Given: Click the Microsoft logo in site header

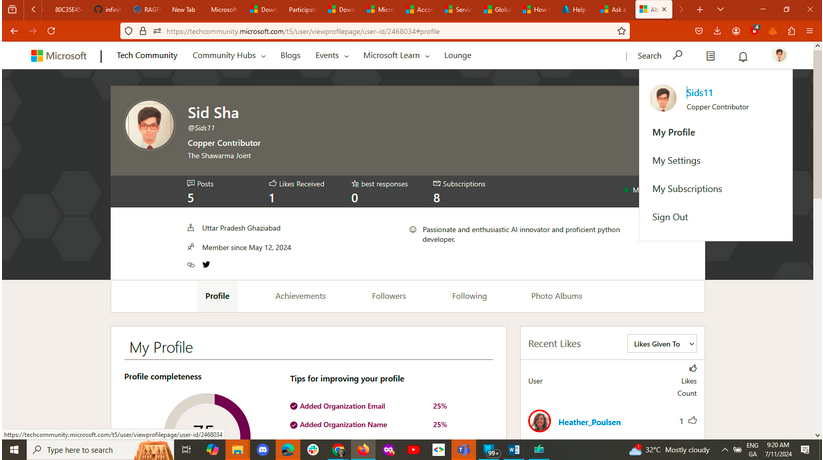Looking at the screenshot, I should click(59, 56).
